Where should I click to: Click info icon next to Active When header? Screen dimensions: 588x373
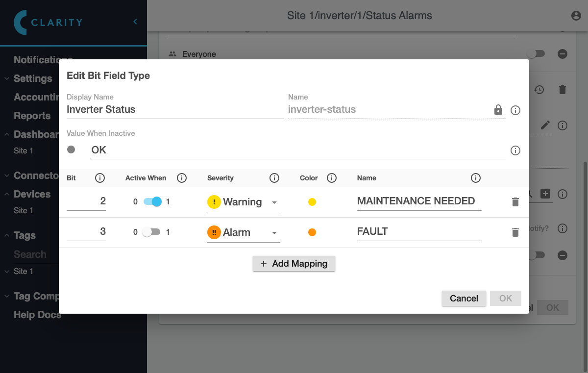pos(182,178)
